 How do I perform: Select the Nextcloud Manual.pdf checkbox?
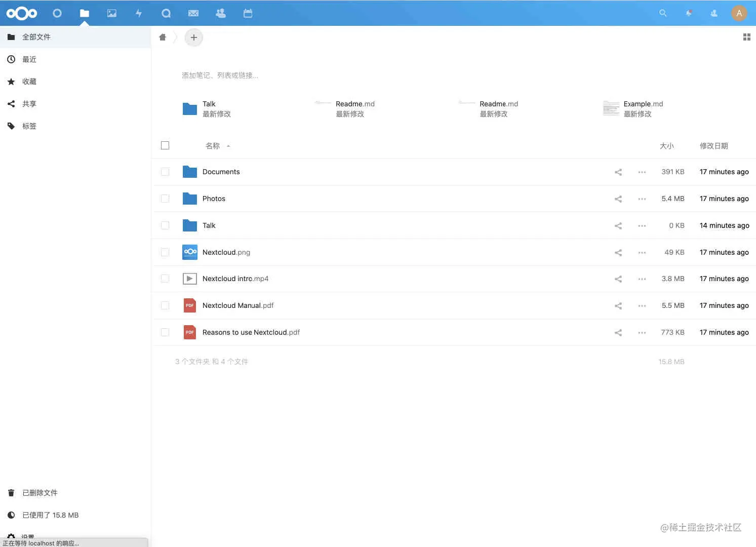pos(165,305)
